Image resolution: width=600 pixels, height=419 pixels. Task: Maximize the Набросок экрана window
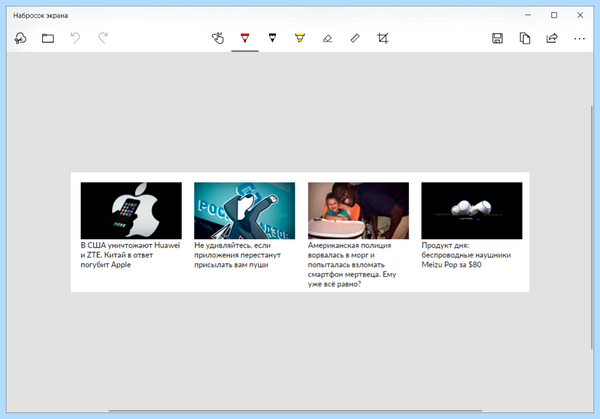(x=554, y=15)
